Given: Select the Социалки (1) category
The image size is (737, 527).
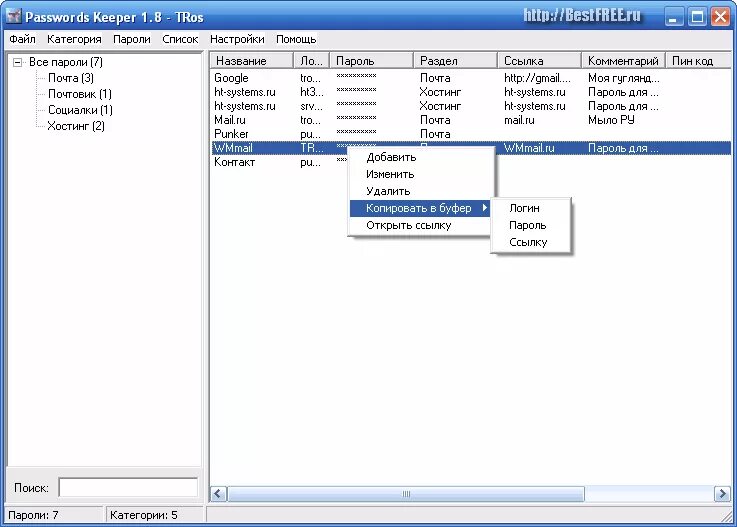Looking at the screenshot, I should click(80, 110).
